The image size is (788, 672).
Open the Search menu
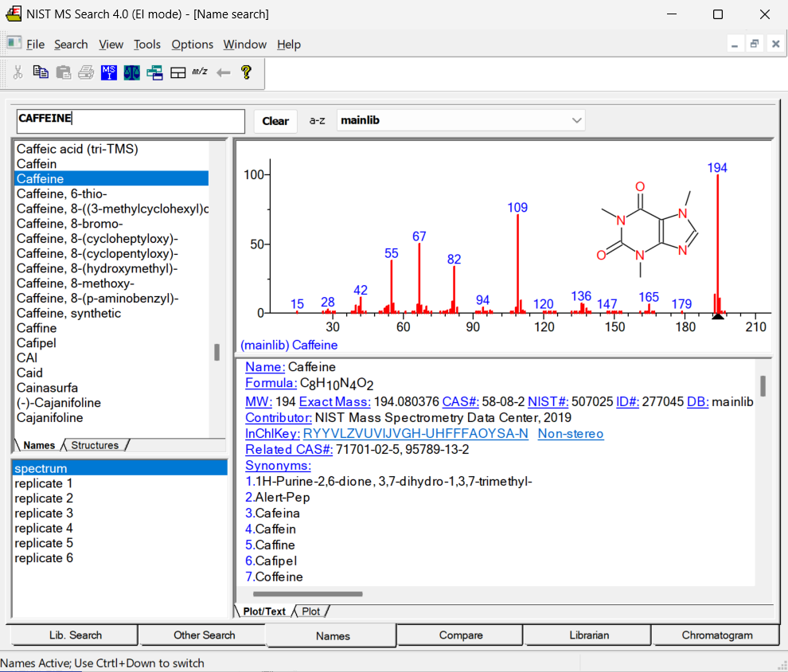click(71, 45)
